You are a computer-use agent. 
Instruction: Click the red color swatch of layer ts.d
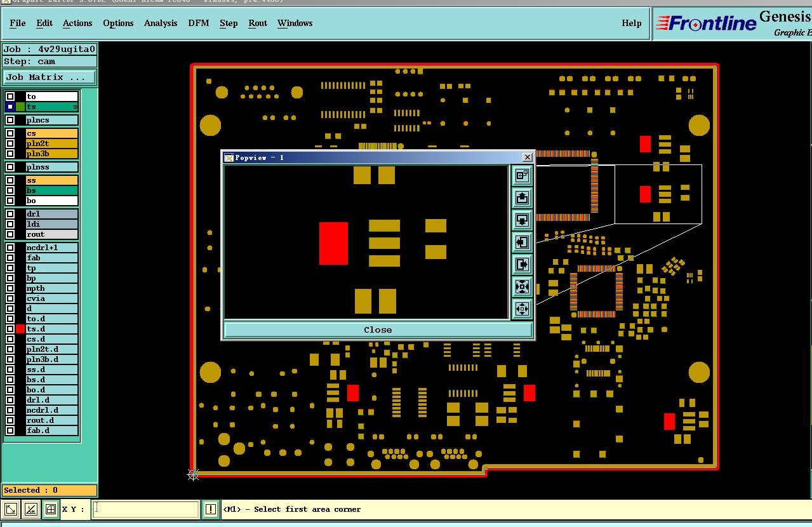click(20, 329)
